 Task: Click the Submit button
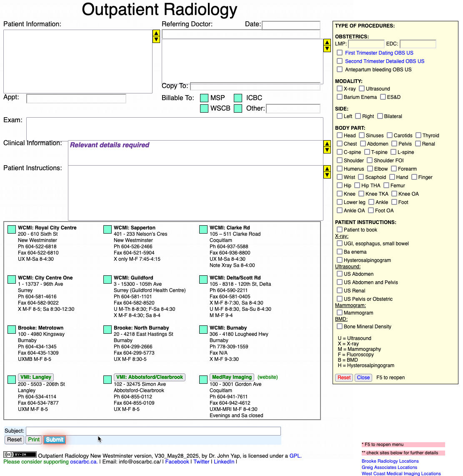(x=55, y=440)
